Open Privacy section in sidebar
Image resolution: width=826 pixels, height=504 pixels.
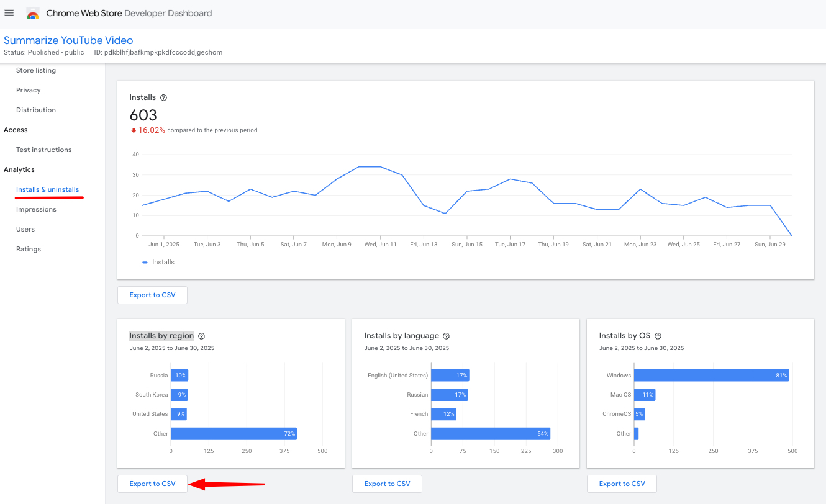(x=29, y=90)
